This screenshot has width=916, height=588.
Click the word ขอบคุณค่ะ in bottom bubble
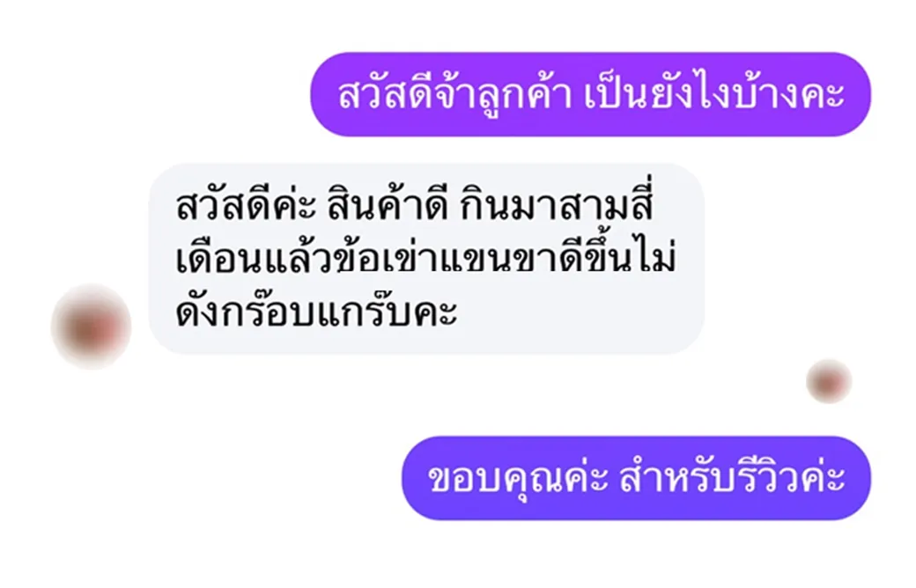[518, 479]
